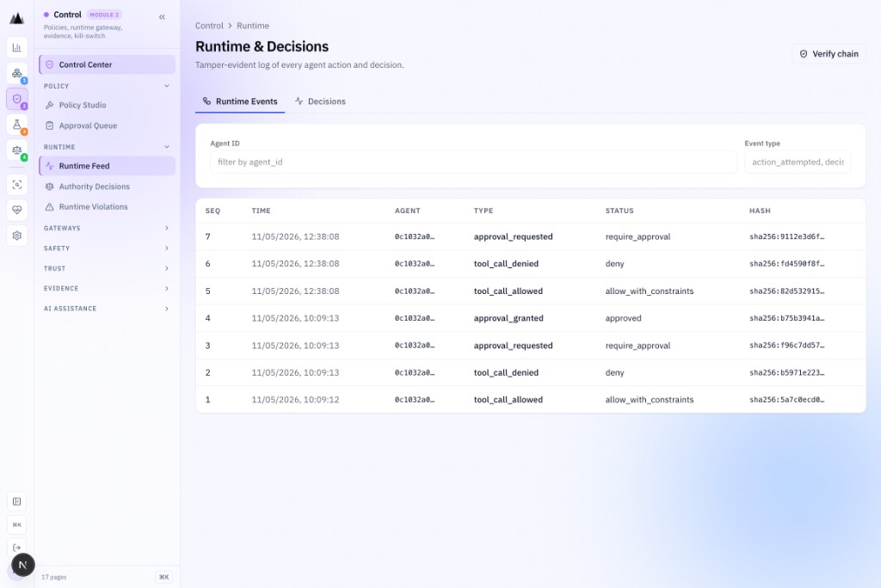Select the shield Control module icon in rail
Viewport: 881px width, 588px height.
(x=17, y=99)
